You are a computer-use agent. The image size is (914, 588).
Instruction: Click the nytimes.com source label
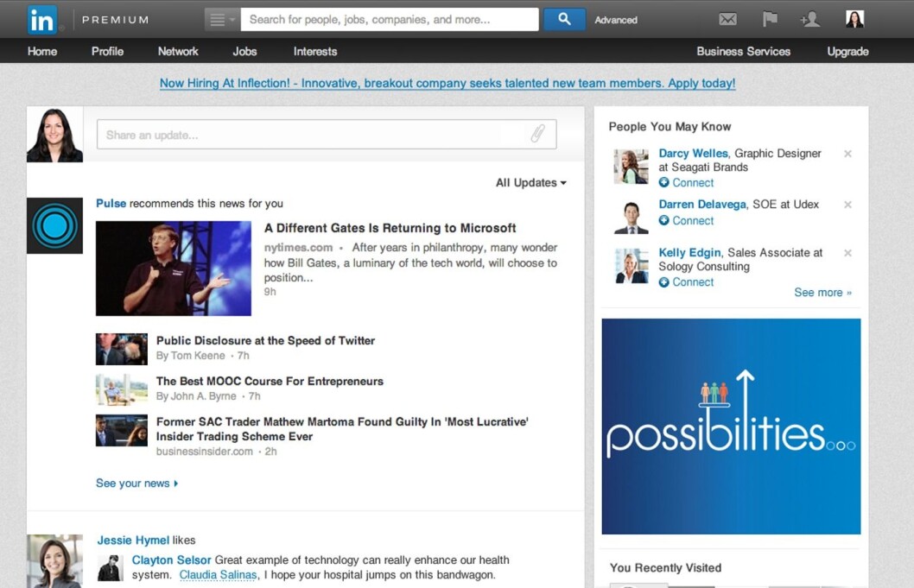coord(298,248)
